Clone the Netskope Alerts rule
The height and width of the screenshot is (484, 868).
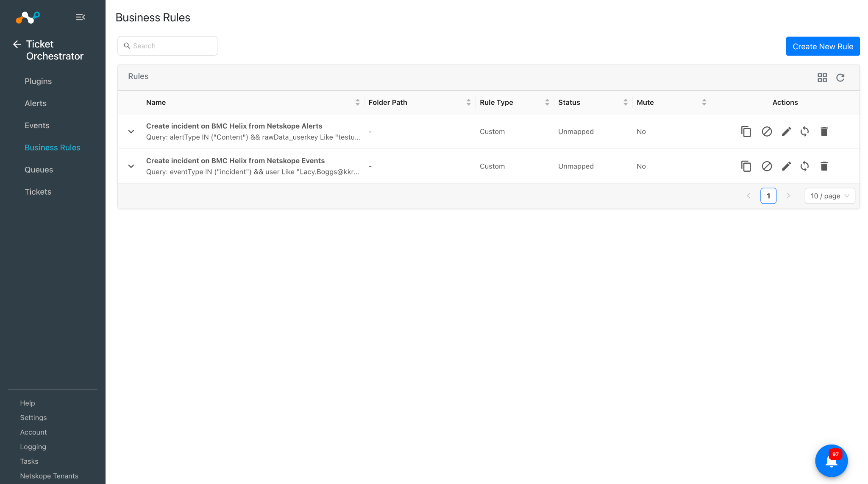point(746,131)
